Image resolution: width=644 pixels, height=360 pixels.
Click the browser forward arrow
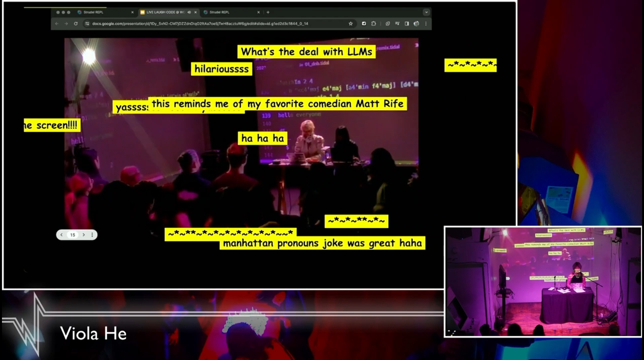(x=66, y=24)
